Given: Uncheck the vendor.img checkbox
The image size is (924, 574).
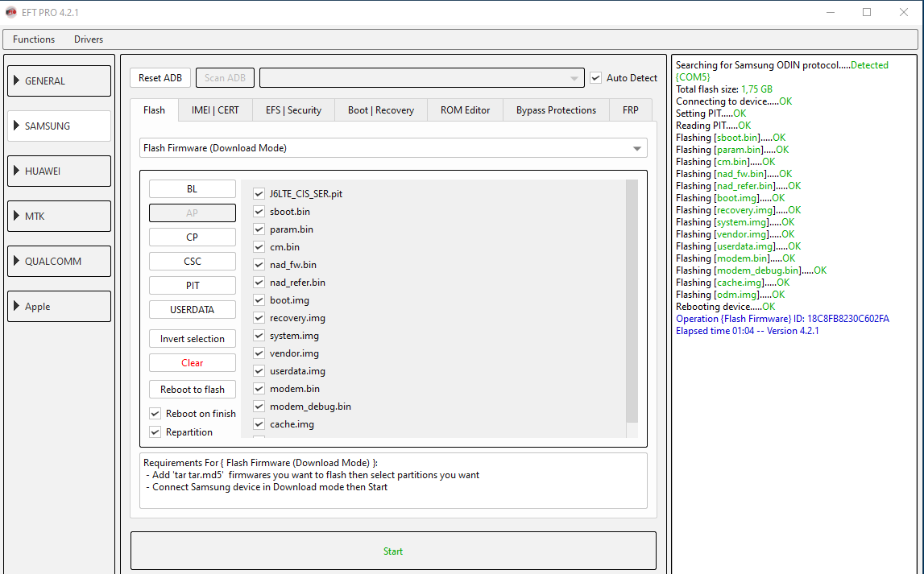Looking at the screenshot, I should click(259, 353).
